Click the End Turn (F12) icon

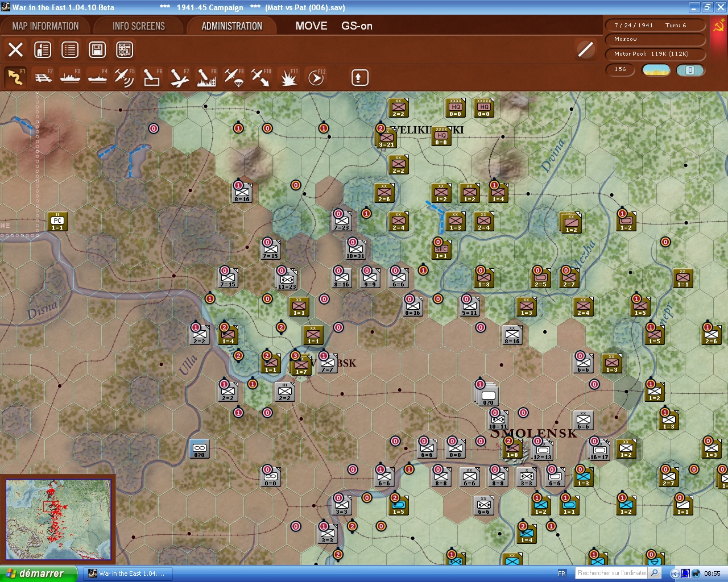tap(316, 77)
